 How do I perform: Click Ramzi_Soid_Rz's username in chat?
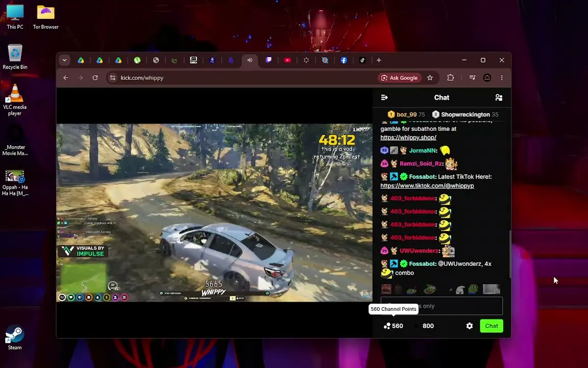tap(421, 164)
